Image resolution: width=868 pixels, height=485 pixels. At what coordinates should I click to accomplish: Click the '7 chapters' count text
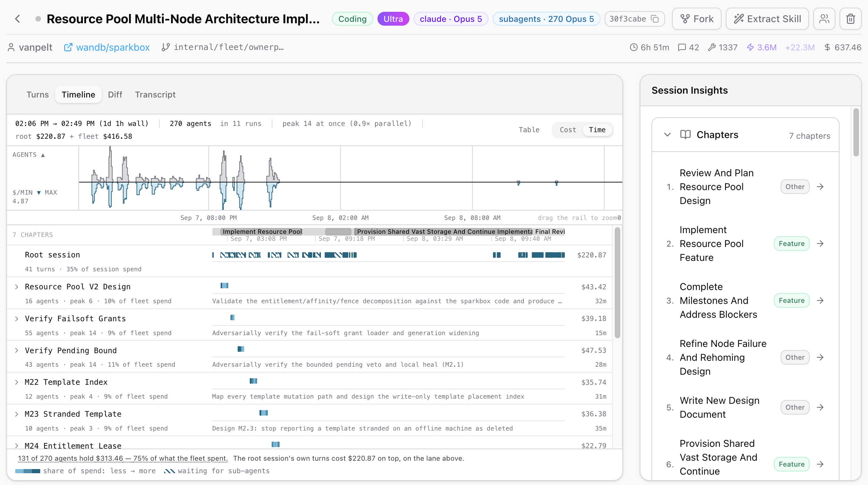click(x=809, y=136)
